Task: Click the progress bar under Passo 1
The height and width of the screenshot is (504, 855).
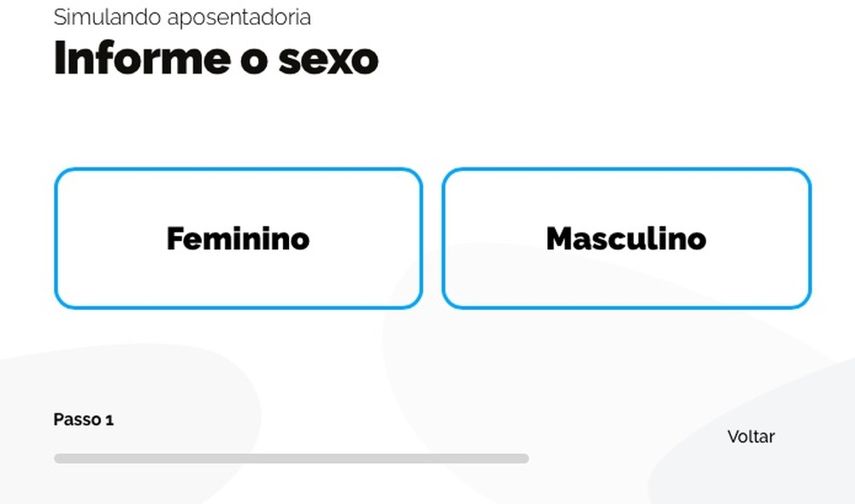Action: (291, 459)
